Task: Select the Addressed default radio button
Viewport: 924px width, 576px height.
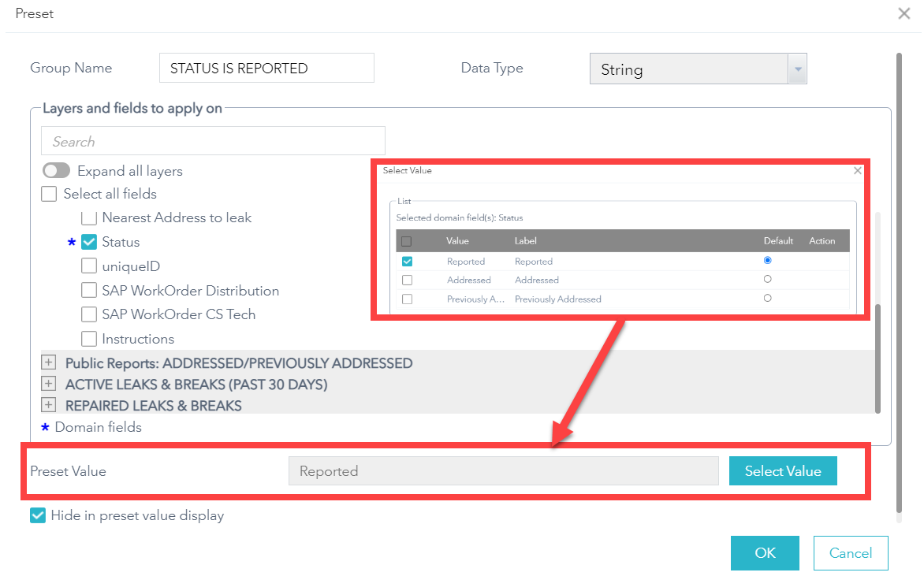Action: click(768, 280)
